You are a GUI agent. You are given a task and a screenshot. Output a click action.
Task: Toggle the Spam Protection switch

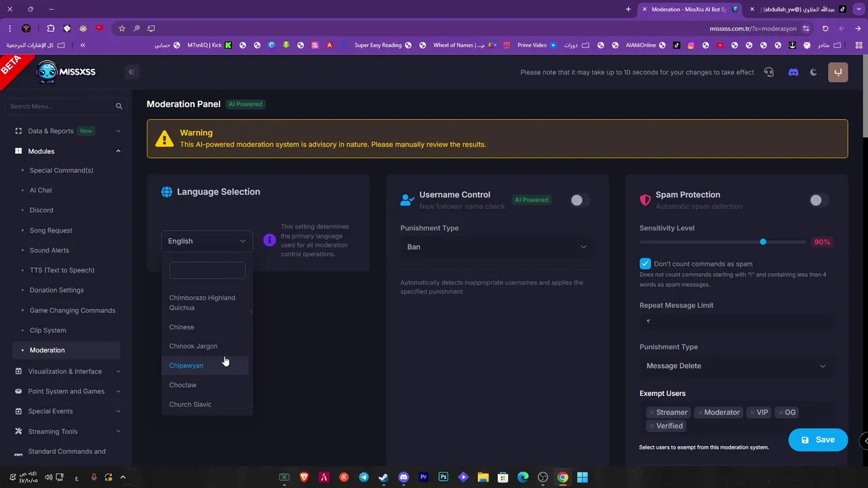819,200
